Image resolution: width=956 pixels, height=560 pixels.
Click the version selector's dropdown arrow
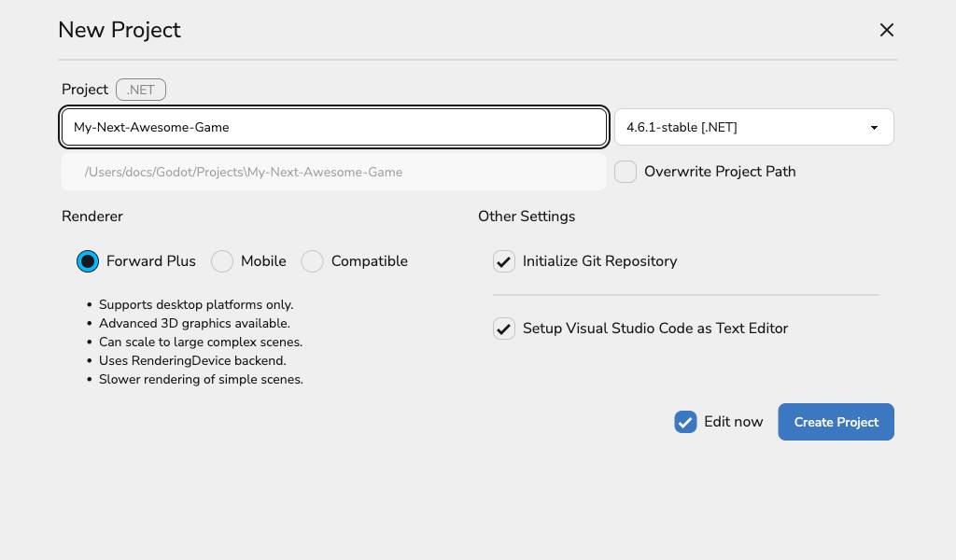pos(874,128)
